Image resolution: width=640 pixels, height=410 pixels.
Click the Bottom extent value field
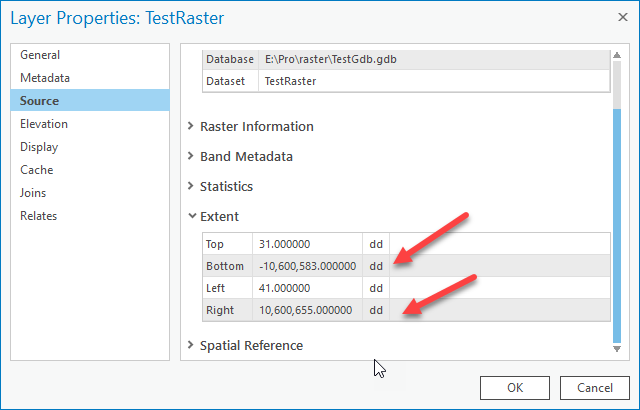307,266
